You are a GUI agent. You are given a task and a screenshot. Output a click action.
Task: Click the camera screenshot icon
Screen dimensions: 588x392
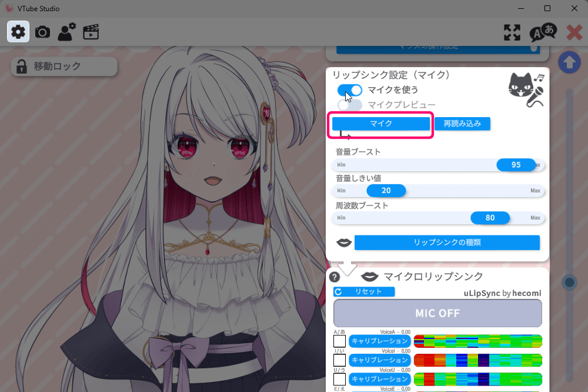[x=42, y=32]
